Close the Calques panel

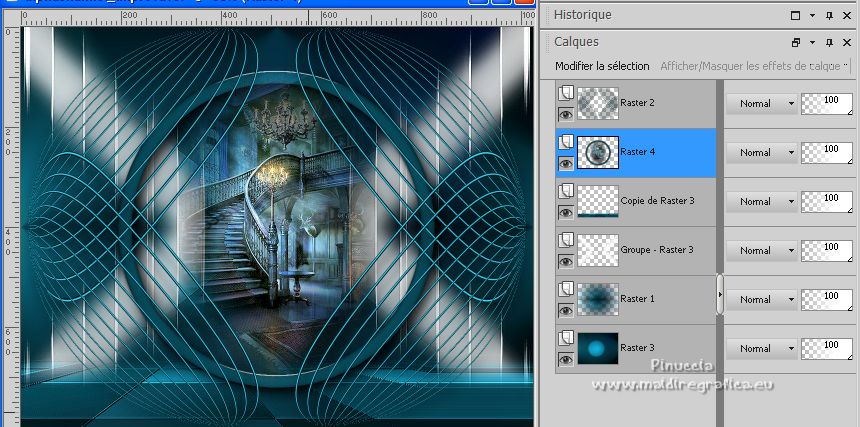pos(847,42)
